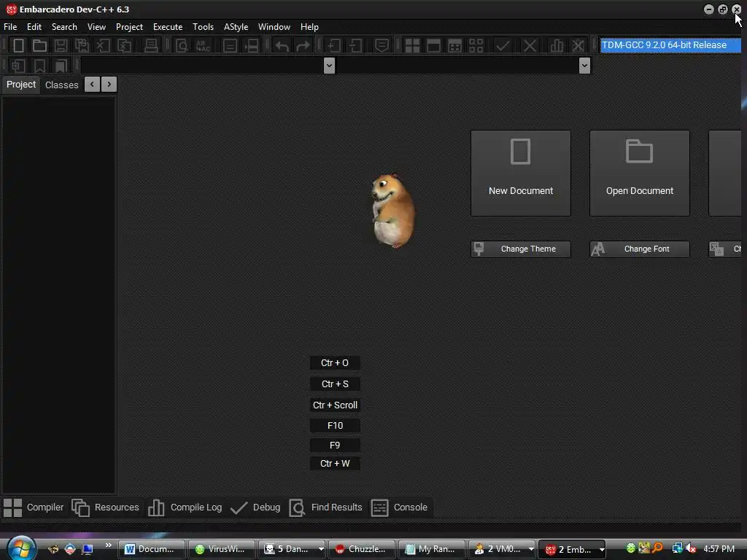747x560 pixels.
Task: Click the Unindent toolbar icon
Action: click(x=355, y=46)
